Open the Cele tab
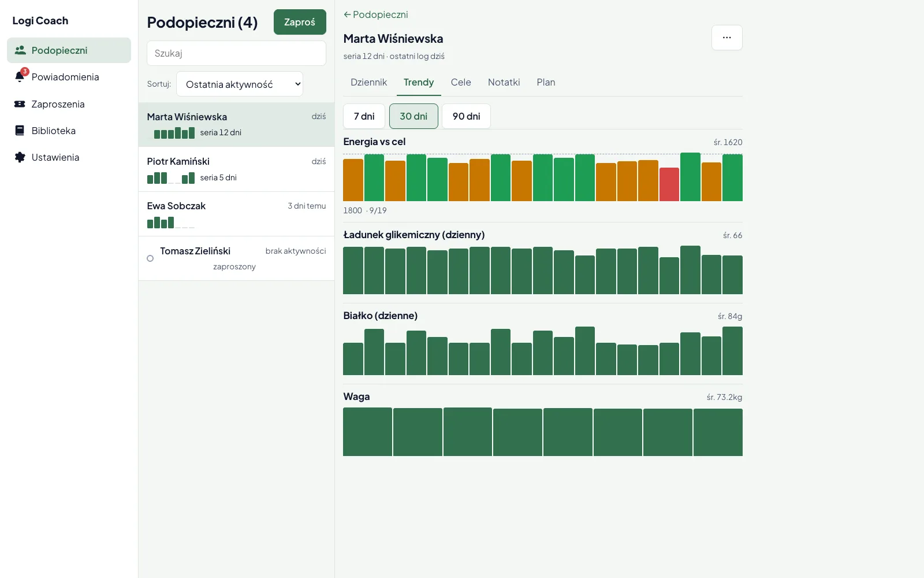The width and height of the screenshot is (924, 578). tap(461, 82)
